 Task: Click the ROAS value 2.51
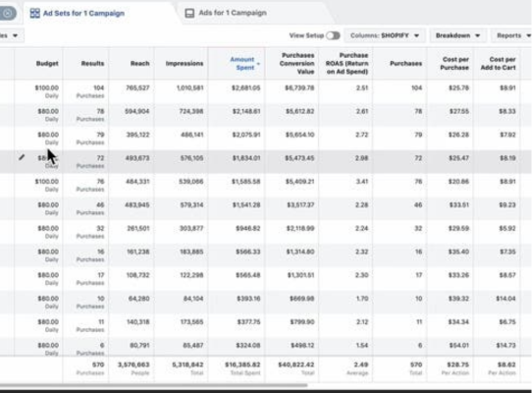362,88
